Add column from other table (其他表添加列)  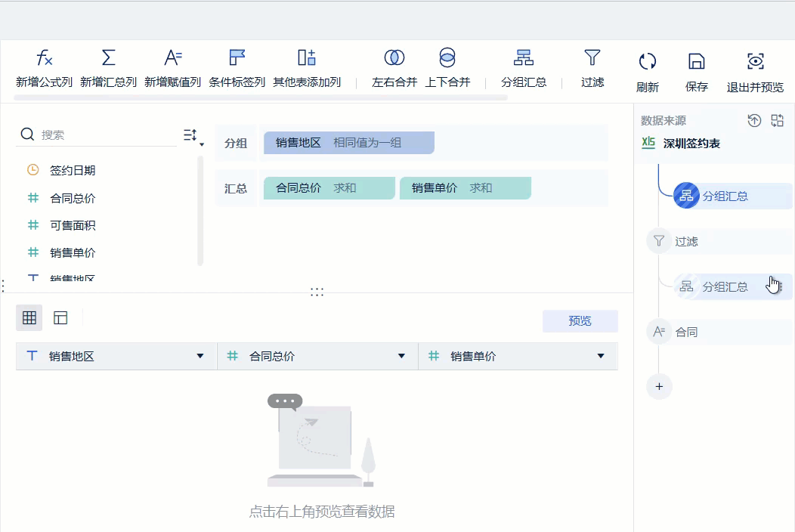point(307,69)
